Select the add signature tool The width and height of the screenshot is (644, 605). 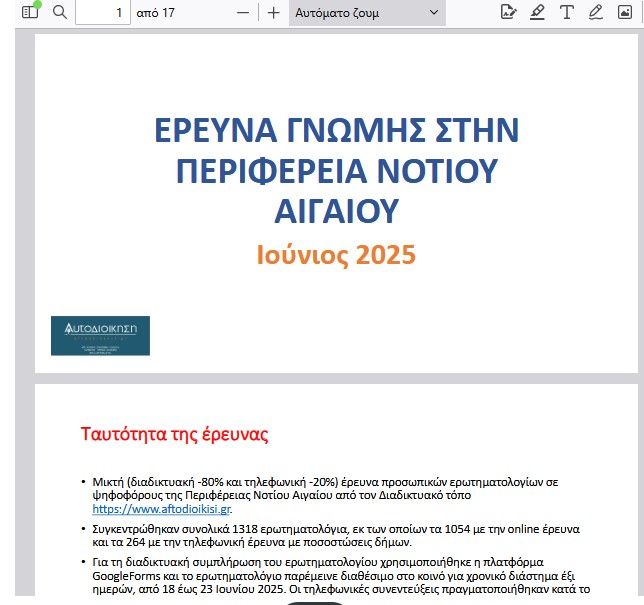click(x=508, y=12)
